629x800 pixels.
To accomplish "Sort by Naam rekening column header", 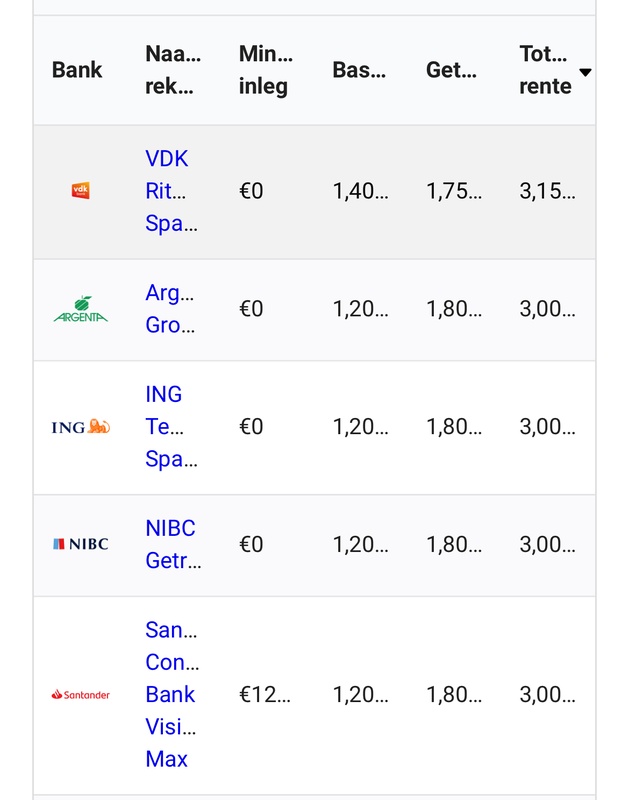I will click(172, 70).
